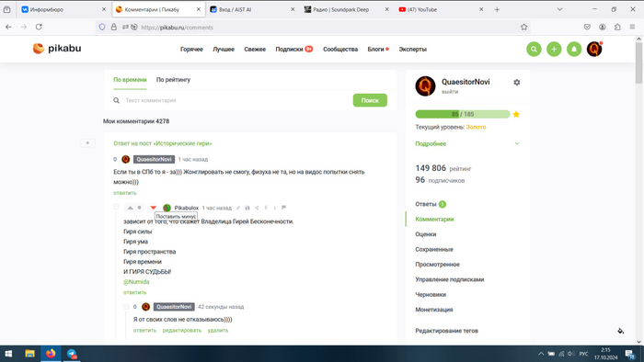Show hidden system tray icons chevron
The image size is (644, 362).
pyautogui.click(x=541, y=354)
